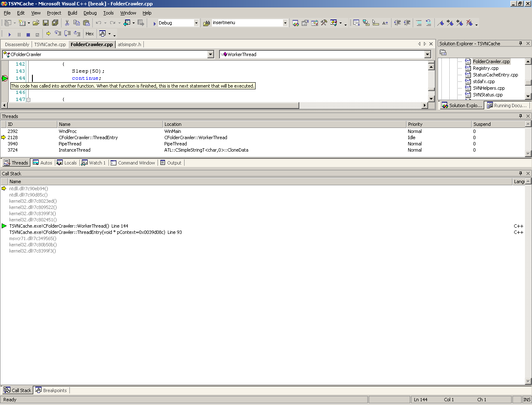This screenshot has width=532, height=405.
Task: Switch to the Watch 1 tab
Action: pyautogui.click(x=94, y=163)
